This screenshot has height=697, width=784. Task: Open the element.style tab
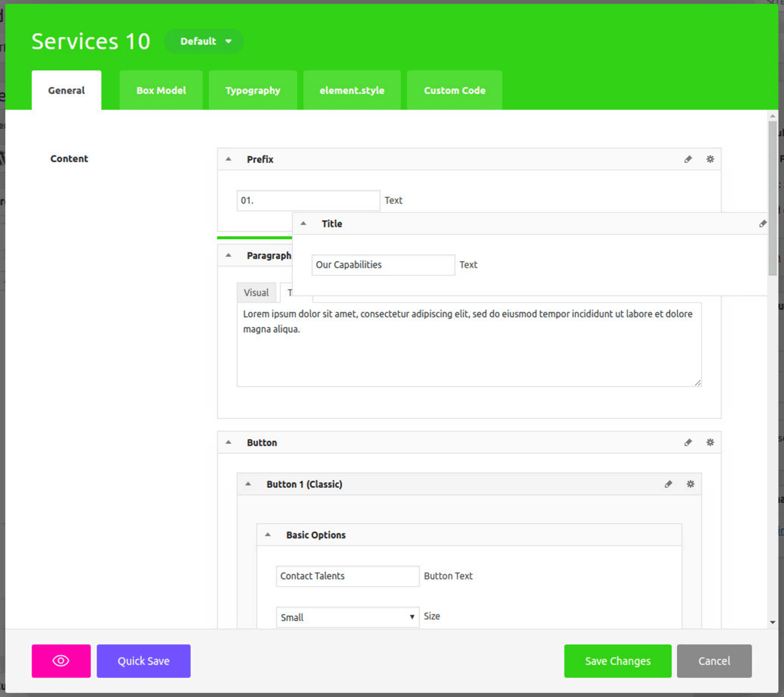[352, 90]
